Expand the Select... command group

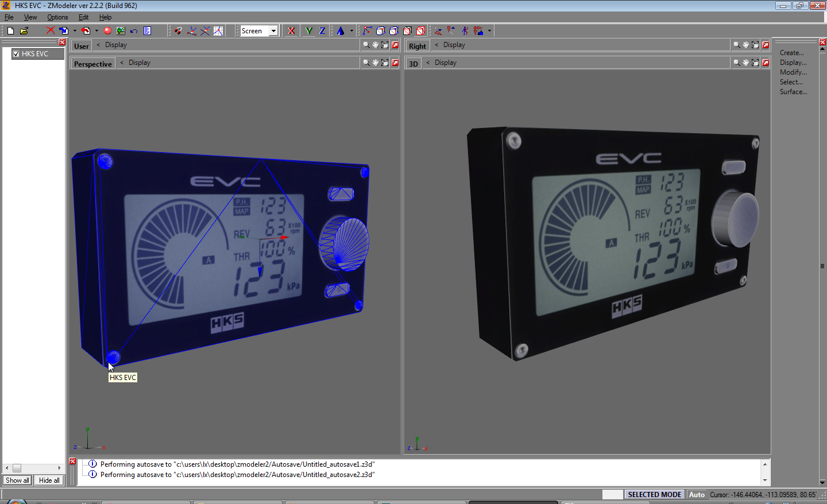(791, 82)
